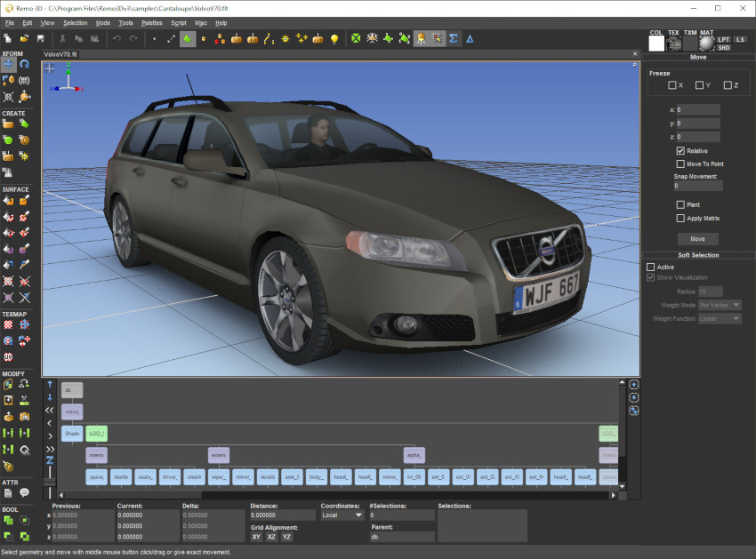
Task: Click the white COL color swatch
Action: pyautogui.click(x=656, y=43)
